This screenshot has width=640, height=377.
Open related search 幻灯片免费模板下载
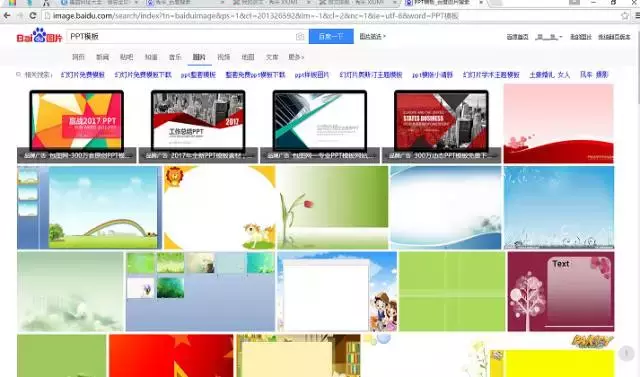coord(143,75)
